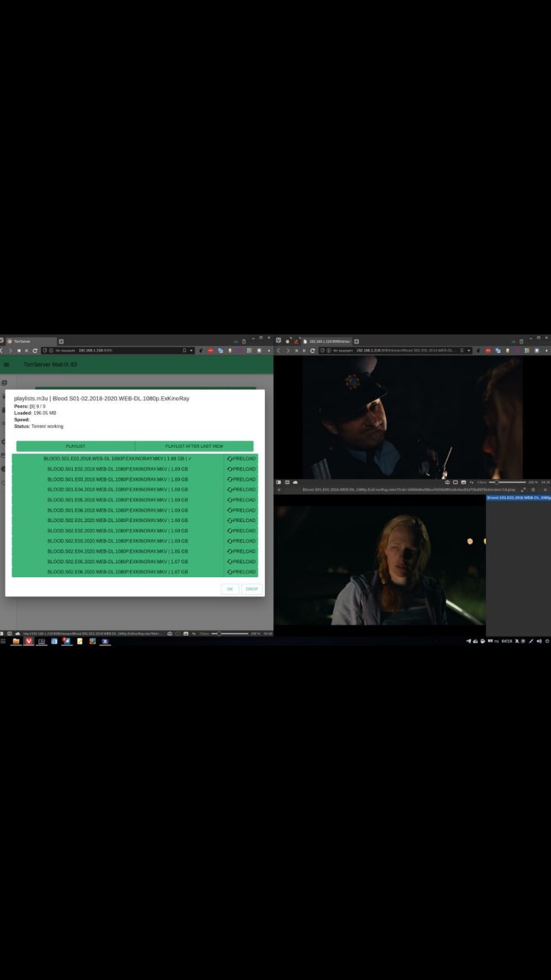Click OK button in torrent dialog
Viewport: 551px width, 980px height.
coord(230,589)
